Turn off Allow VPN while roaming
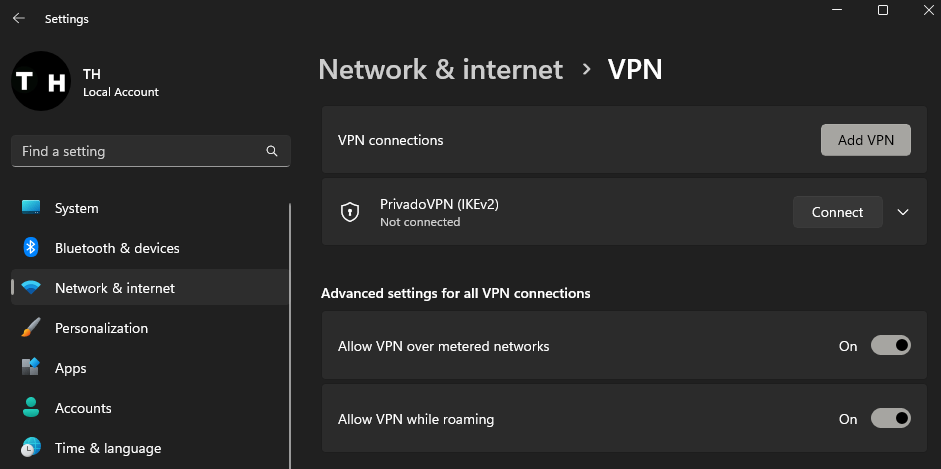This screenshot has height=469, width=941. (891, 418)
